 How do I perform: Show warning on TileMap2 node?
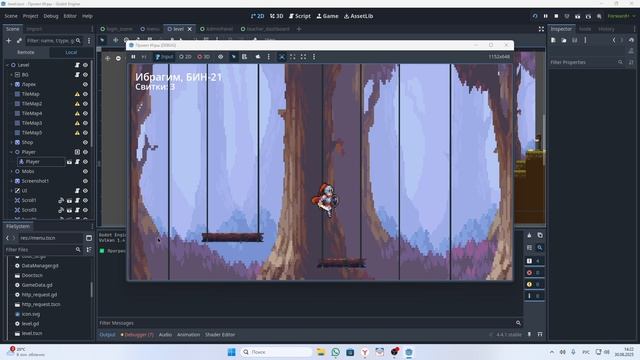pos(77,104)
